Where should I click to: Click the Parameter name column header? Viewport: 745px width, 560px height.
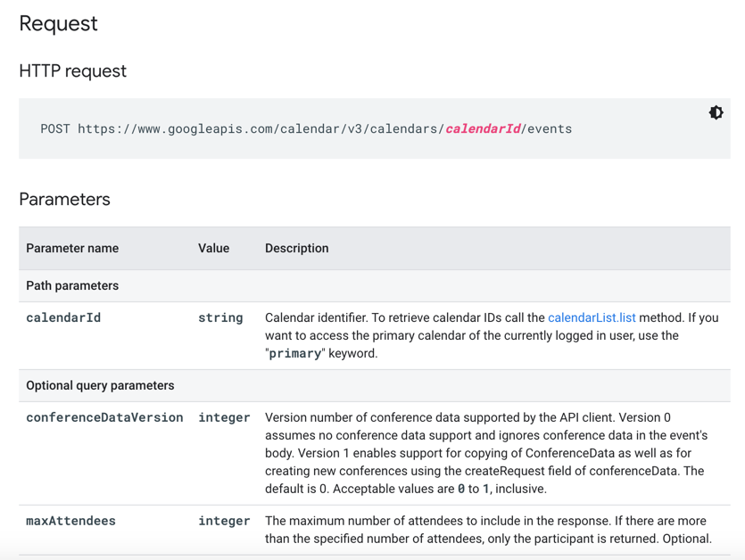pyautogui.click(x=72, y=249)
